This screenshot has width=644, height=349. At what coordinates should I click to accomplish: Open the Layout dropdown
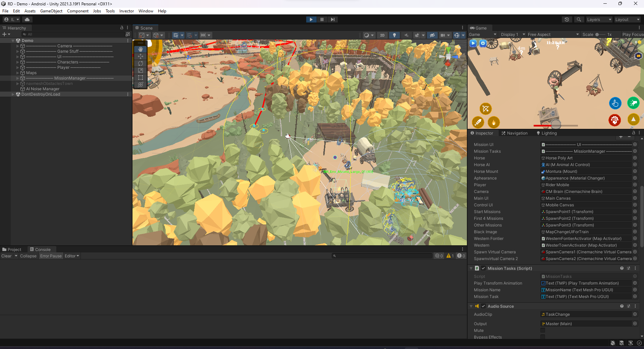tap(627, 19)
